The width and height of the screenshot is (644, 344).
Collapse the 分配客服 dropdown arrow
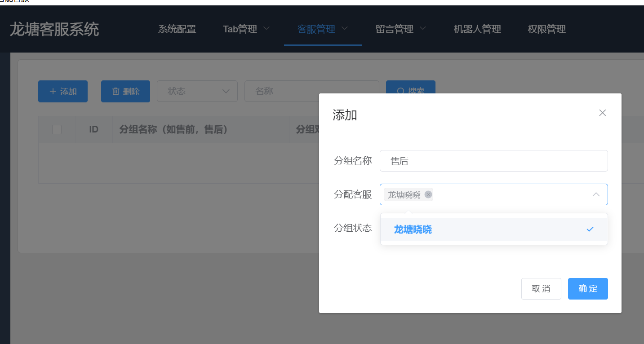point(596,194)
